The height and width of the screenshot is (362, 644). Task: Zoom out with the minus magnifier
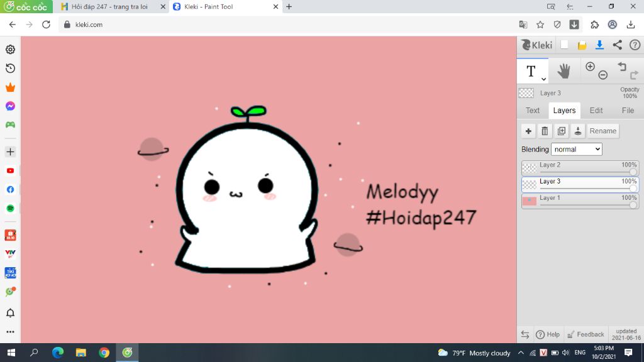point(603,75)
